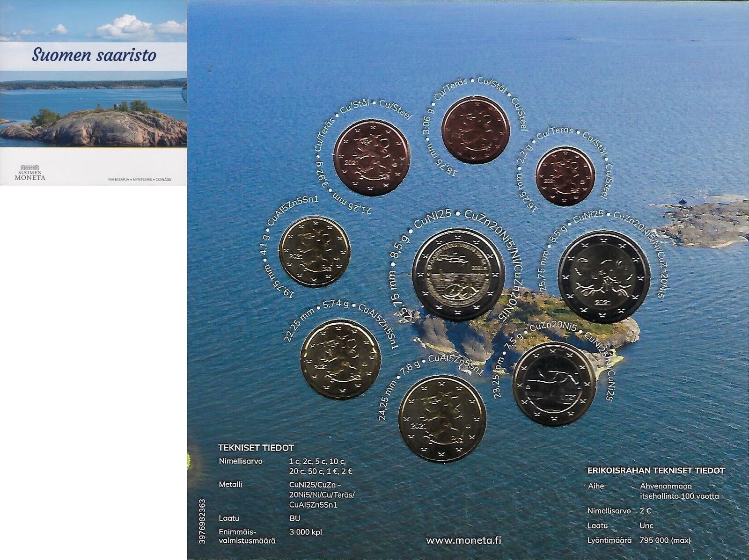Click the quality value 'BU'
This screenshot has height=560, width=749.
[294, 518]
